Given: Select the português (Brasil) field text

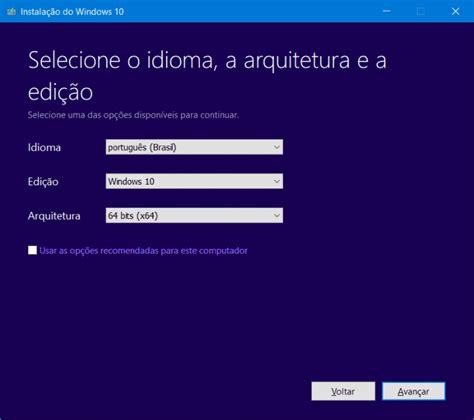Looking at the screenshot, I should (x=142, y=147).
